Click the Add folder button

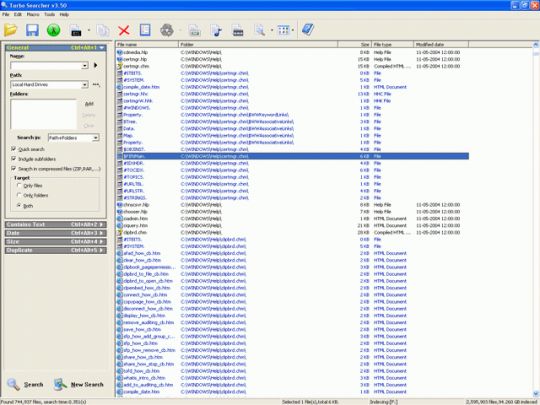89,104
